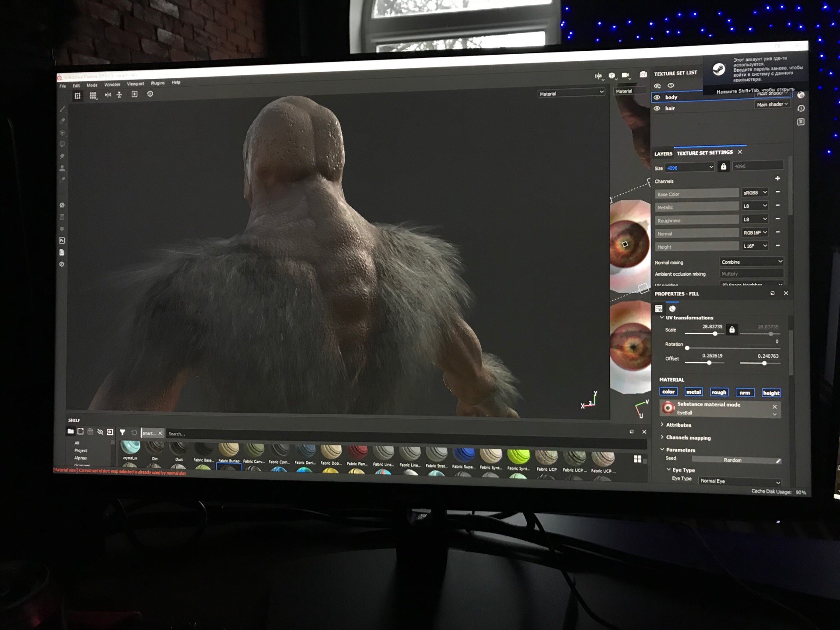This screenshot has height=630, width=840.
Task: Take a screenshot with the photo camera icon
Action: (643, 75)
